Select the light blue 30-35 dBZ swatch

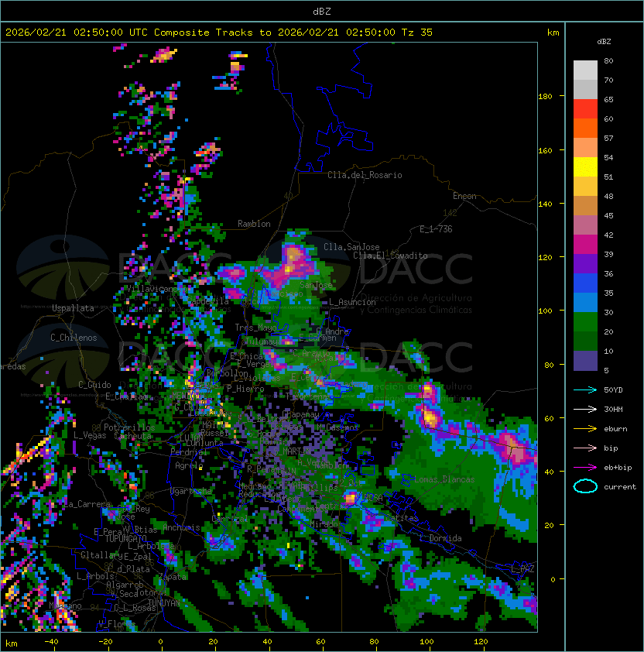[585, 303]
